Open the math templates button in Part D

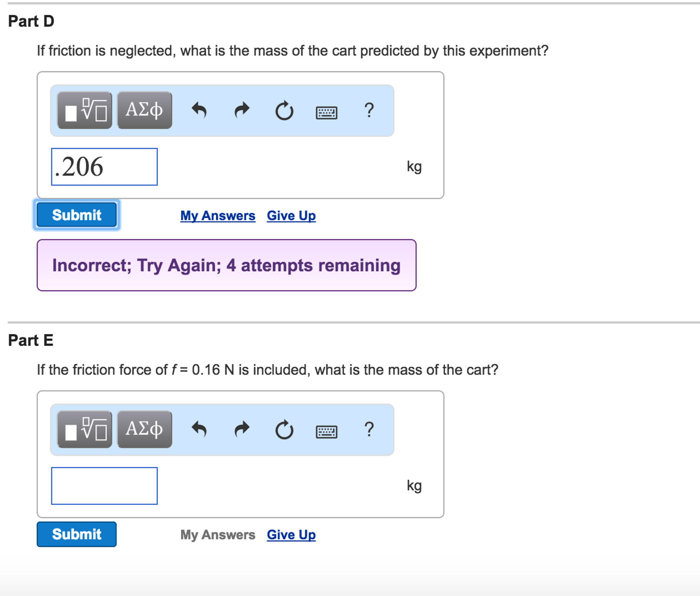coord(85,110)
